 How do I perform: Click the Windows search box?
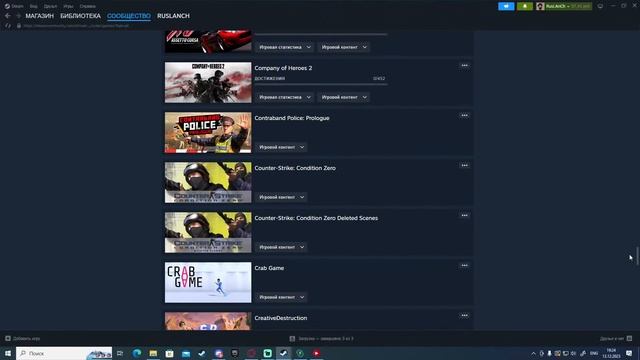[64, 353]
